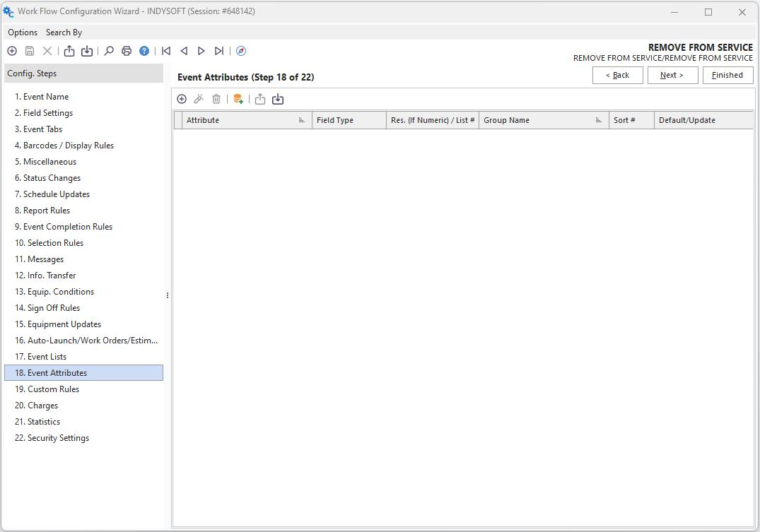Click the add new record icon in main toolbar

pos(12,51)
